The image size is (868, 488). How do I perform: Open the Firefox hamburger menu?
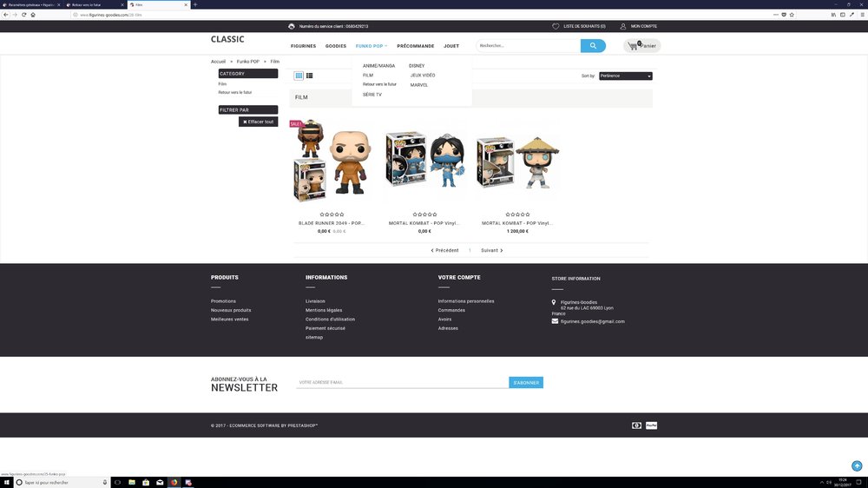point(862,15)
